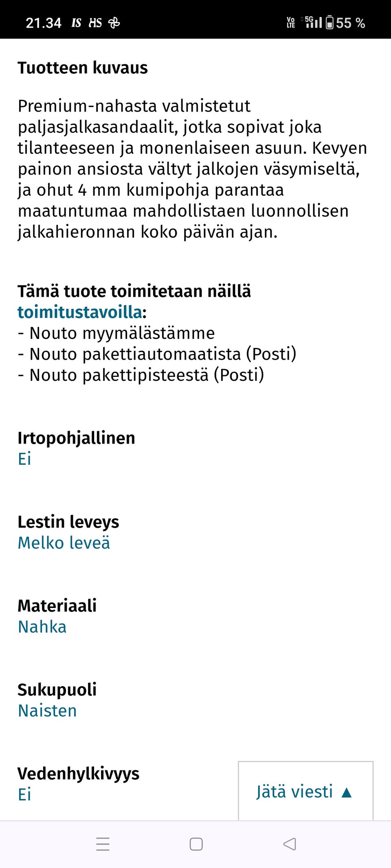Select 'Naisten' under Sukupuoli
The width and height of the screenshot is (391, 868).
pos(47,711)
